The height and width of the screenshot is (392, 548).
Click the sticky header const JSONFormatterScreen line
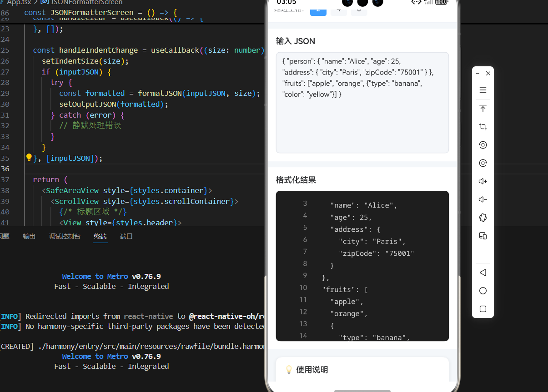(x=101, y=13)
